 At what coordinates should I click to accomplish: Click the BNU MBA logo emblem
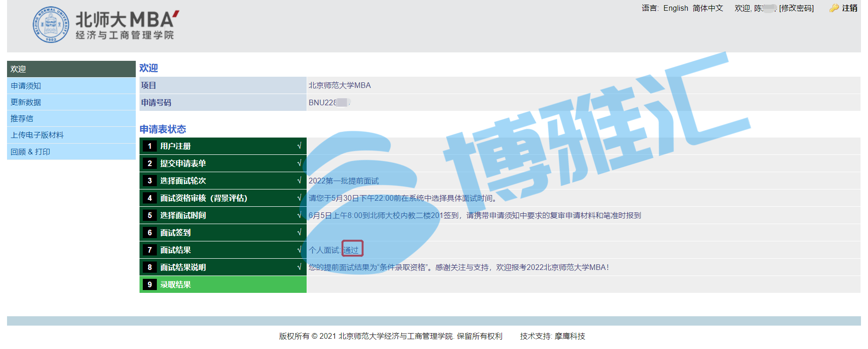pos(51,24)
